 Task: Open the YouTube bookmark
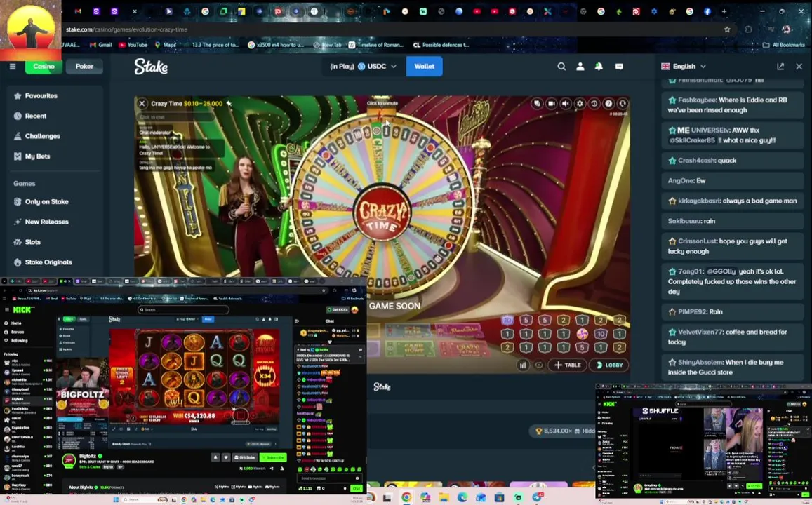coord(133,45)
